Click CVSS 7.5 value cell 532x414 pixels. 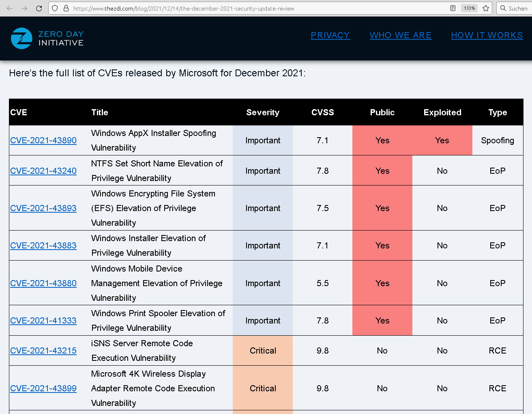coord(323,208)
